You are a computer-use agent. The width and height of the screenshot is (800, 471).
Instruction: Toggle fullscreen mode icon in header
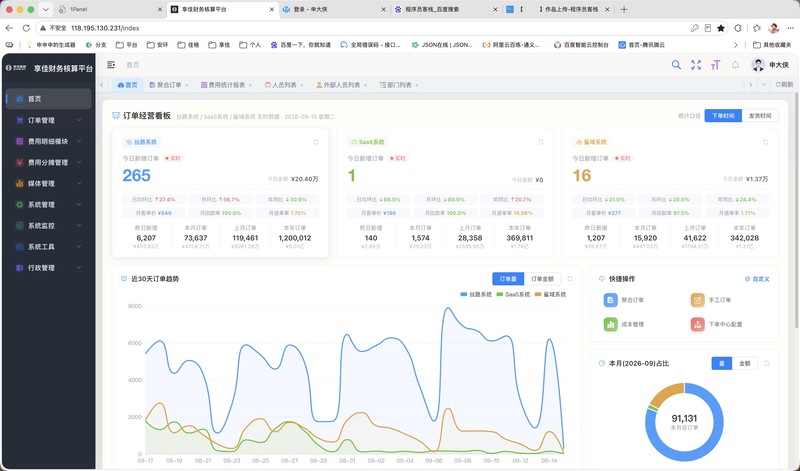[x=696, y=65]
